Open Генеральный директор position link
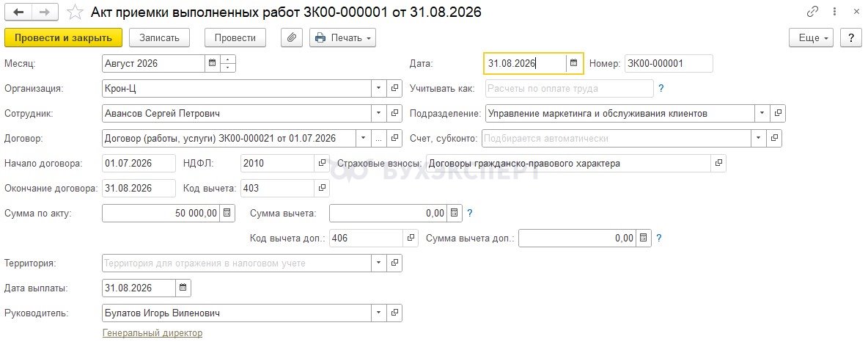 point(152,333)
